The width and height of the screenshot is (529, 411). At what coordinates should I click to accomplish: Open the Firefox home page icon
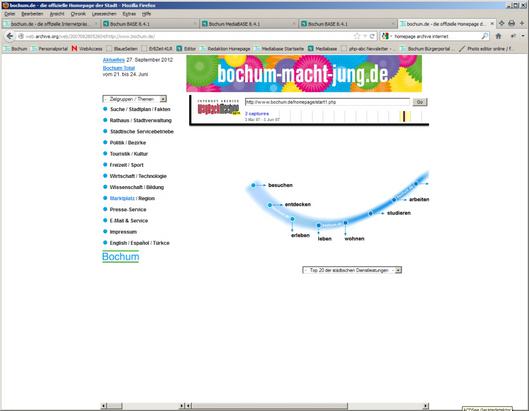[498, 36]
